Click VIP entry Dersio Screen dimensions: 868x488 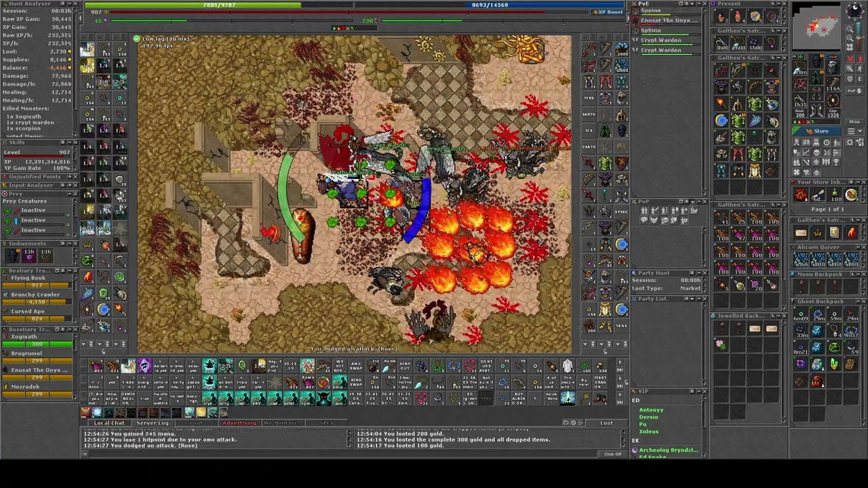tap(648, 417)
